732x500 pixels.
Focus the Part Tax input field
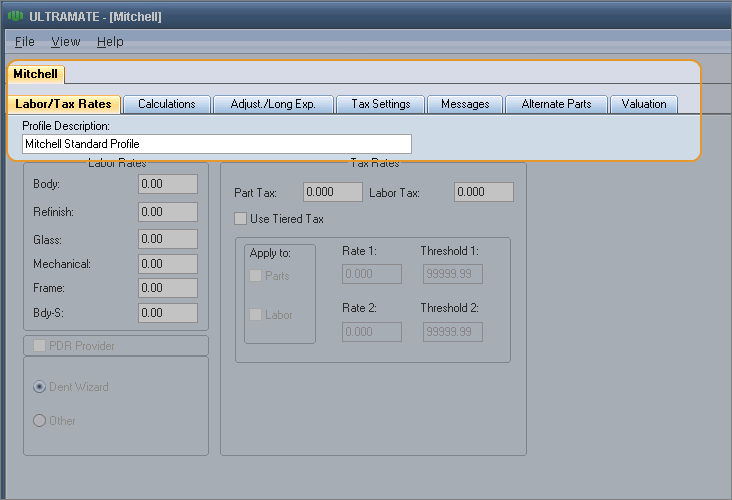point(332,192)
